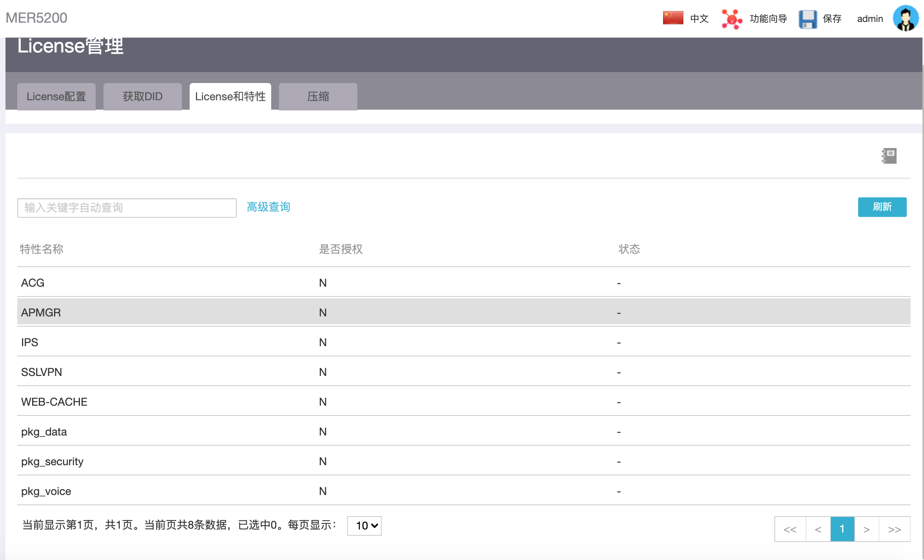Go to next page with > button

click(866, 529)
